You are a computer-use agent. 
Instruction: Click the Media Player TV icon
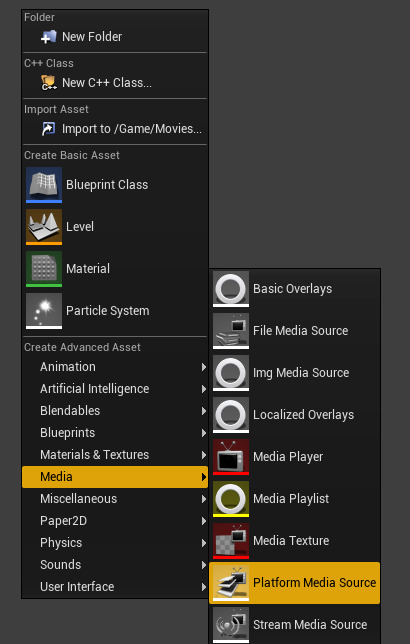[230, 457]
